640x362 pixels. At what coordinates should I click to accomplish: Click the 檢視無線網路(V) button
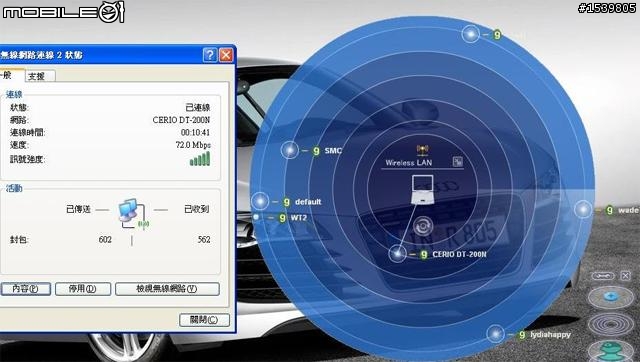167,289
